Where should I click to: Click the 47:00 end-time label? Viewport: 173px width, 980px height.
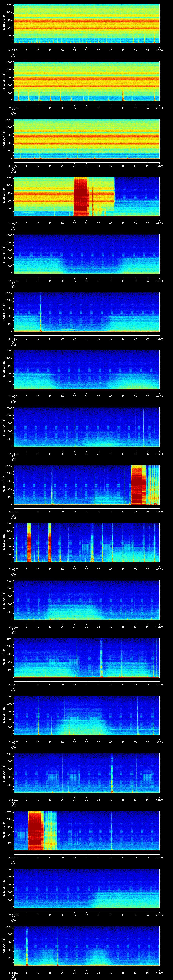pos(159,569)
